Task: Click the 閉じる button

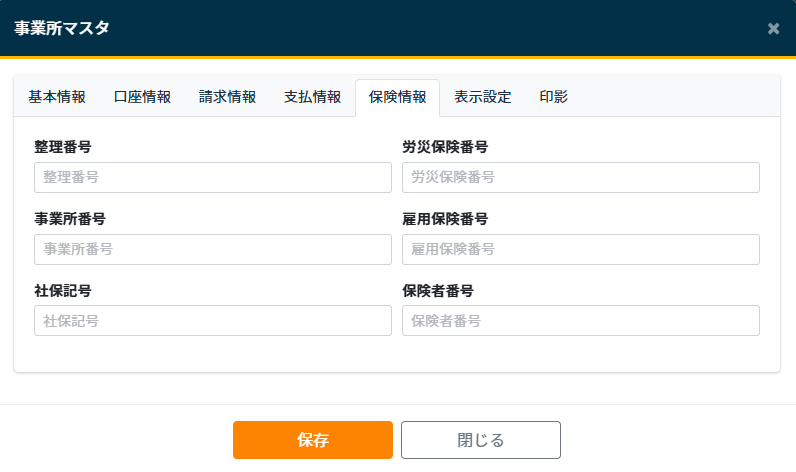Action: click(480, 440)
